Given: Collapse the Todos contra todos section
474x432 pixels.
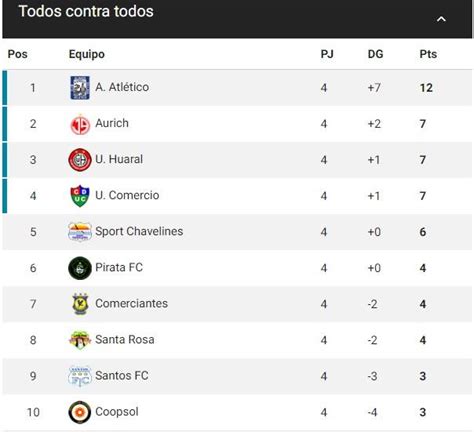Looking at the screenshot, I should pos(441,19).
